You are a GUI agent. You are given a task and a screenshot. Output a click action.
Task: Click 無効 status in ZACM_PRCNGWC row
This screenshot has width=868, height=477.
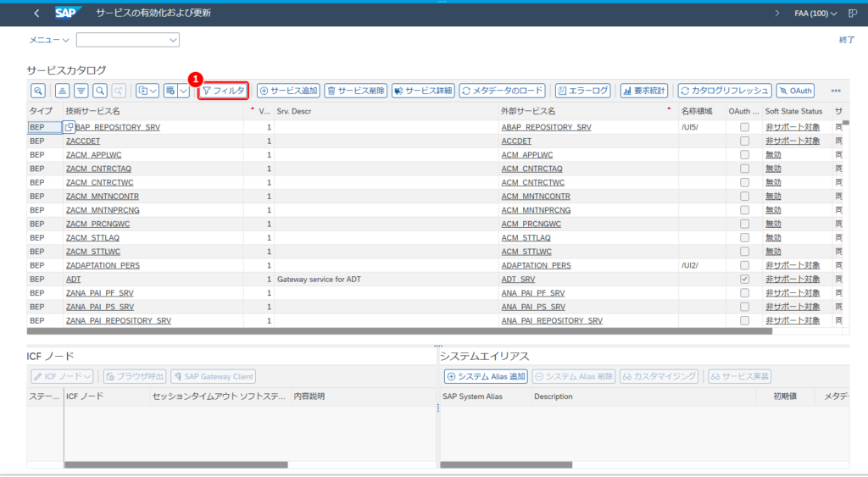(x=773, y=225)
